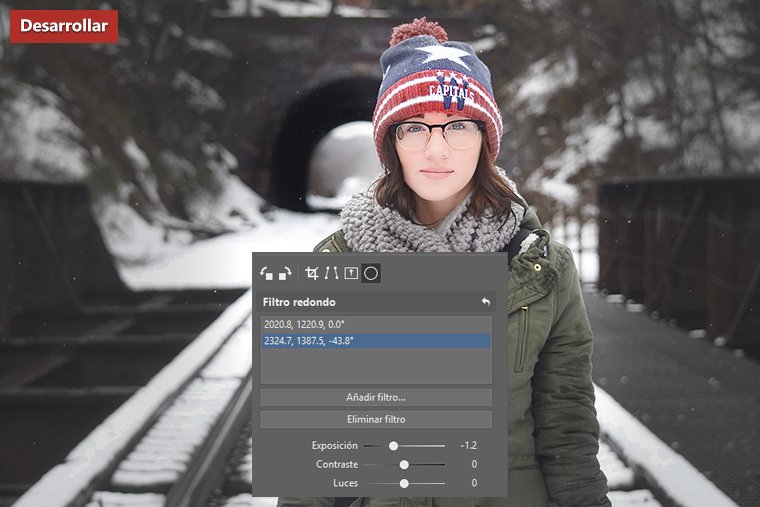Select filter entry 2324.7, 1387.5, -43.8°
The height and width of the screenshot is (507, 760).
click(x=376, y=341)
